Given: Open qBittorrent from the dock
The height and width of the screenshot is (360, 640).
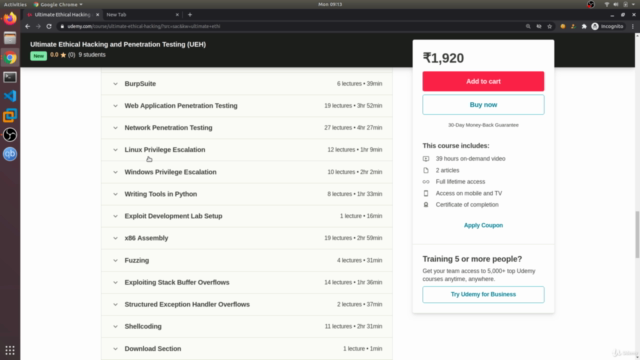Looking at the screenshot, I should click(10, 154).
